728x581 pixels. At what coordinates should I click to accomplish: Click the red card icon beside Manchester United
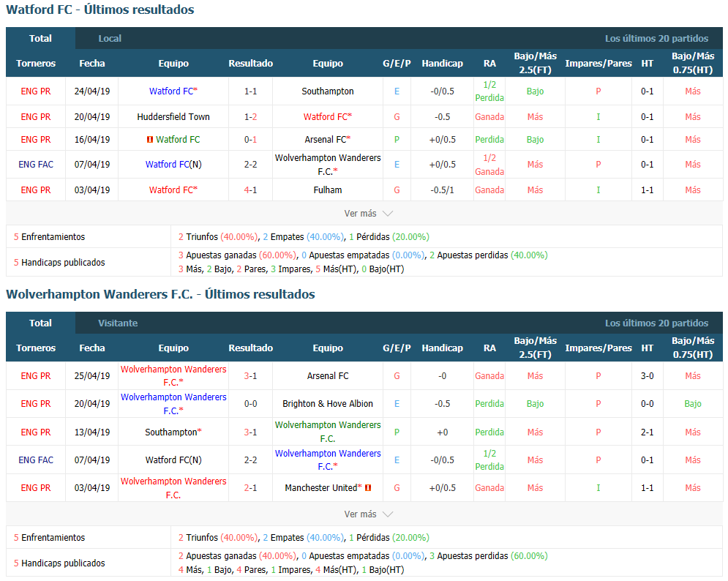368,487
